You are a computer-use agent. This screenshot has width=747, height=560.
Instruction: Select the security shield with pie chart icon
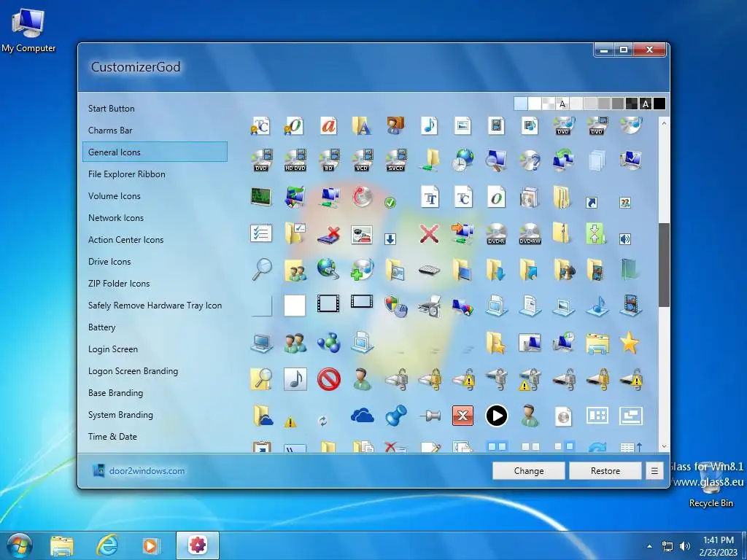pos(396,306)
